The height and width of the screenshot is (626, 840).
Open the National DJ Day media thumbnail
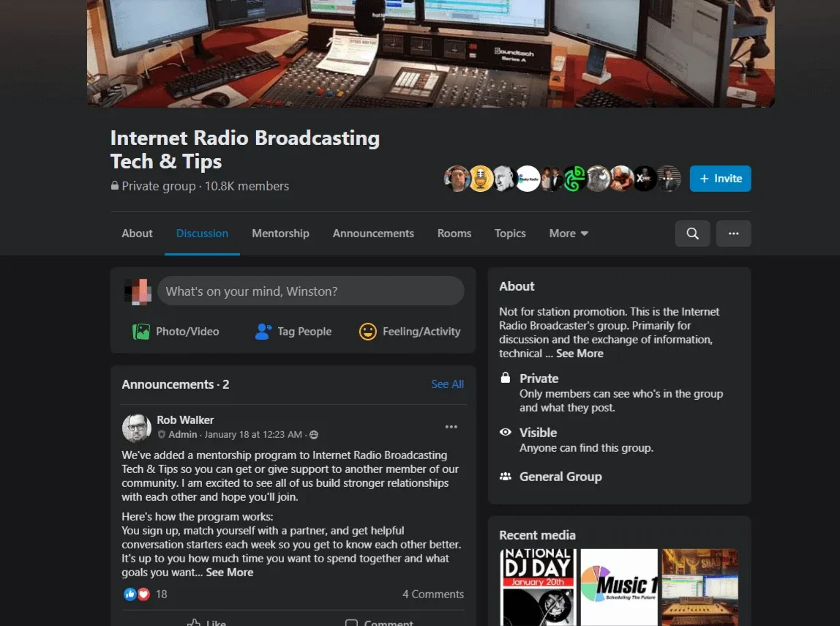pos(538,587)
